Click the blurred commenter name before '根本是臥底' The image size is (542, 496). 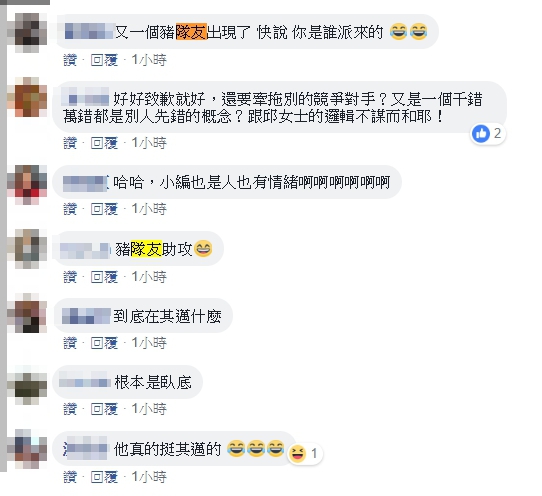click(85, 382)
